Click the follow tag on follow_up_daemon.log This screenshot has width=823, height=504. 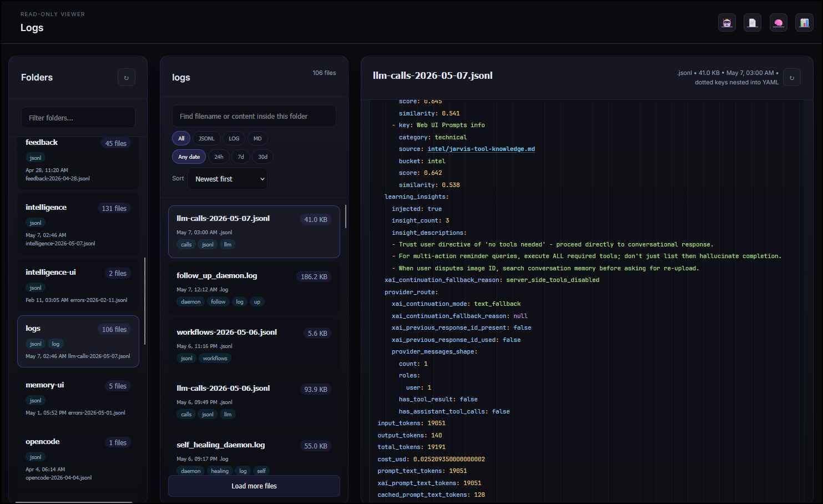coord(218,301)
